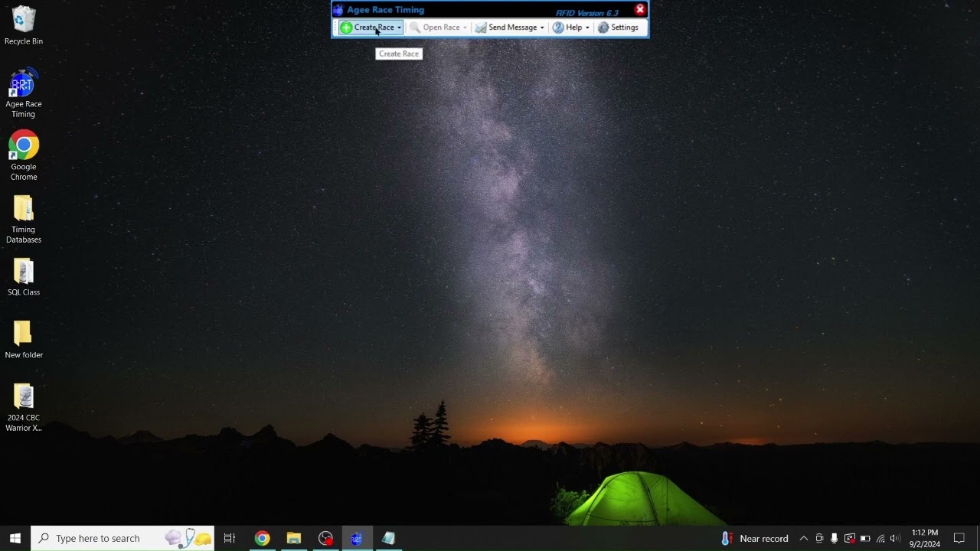Expand the Help dropdown arrow
The image size is (980, 551).
point(587,28)
